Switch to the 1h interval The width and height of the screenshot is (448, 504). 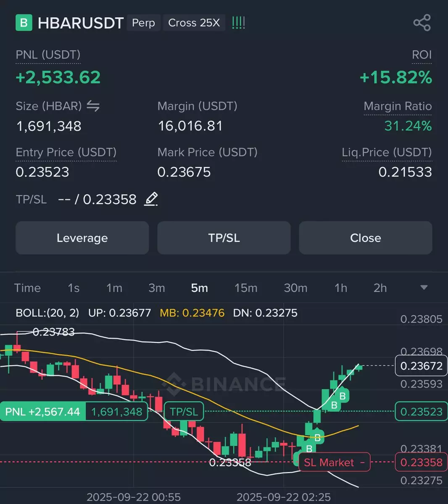pyautogui.click(x=341, y=288)
